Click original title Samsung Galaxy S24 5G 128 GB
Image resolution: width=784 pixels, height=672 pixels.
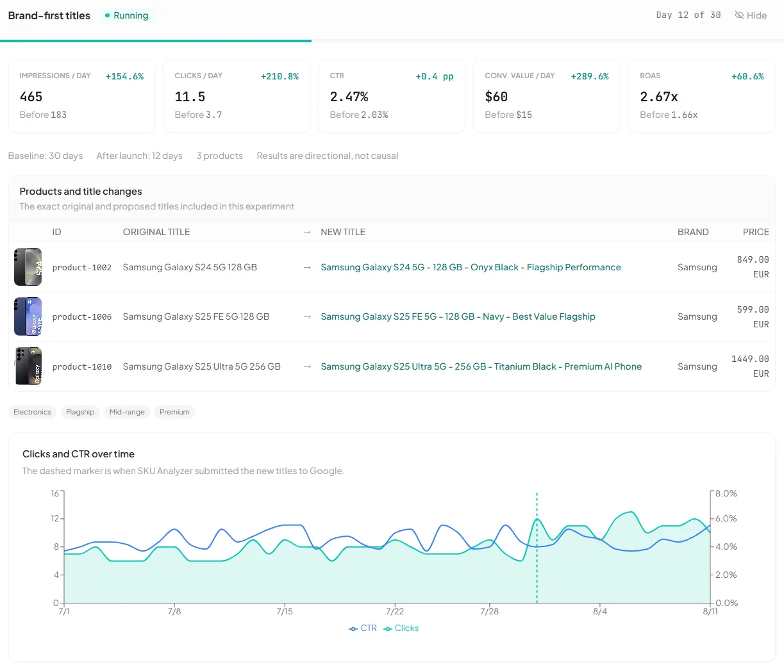(190, 267)
